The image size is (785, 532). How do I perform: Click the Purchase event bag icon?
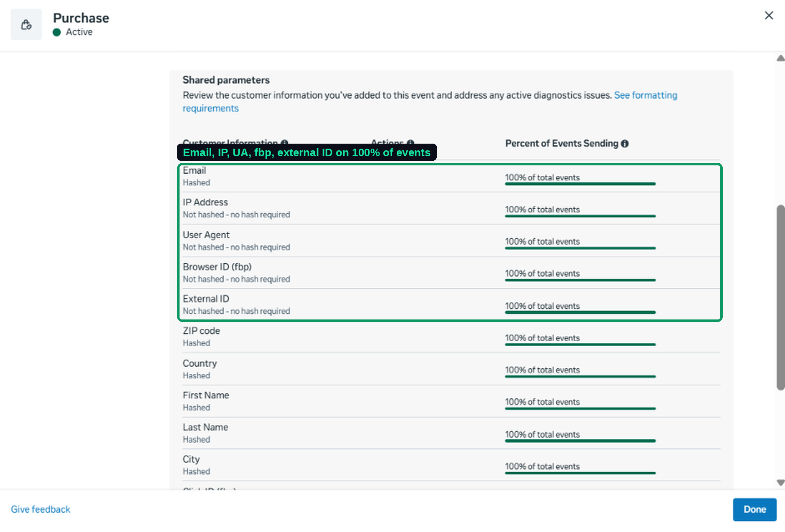click(26, 25)
